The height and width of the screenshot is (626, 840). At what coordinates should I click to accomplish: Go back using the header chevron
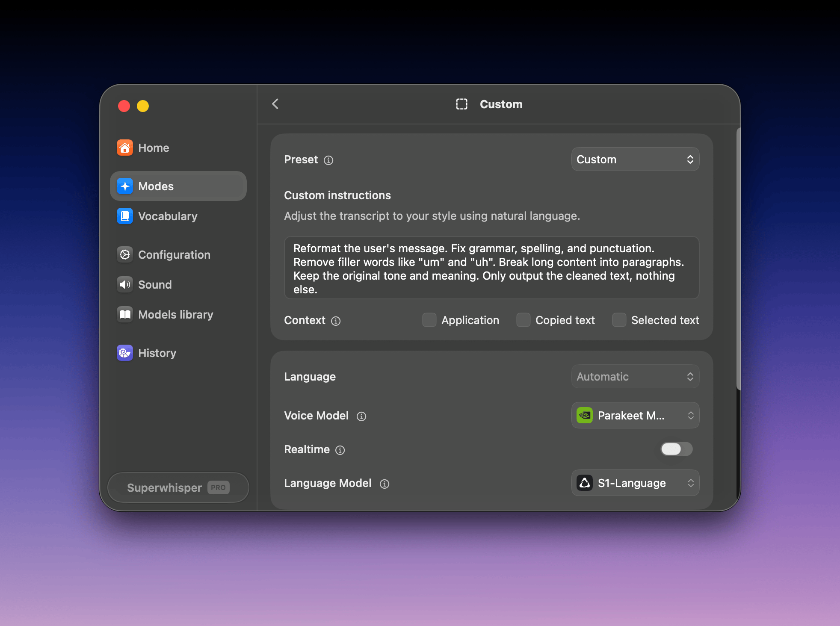tap(275, 104)
